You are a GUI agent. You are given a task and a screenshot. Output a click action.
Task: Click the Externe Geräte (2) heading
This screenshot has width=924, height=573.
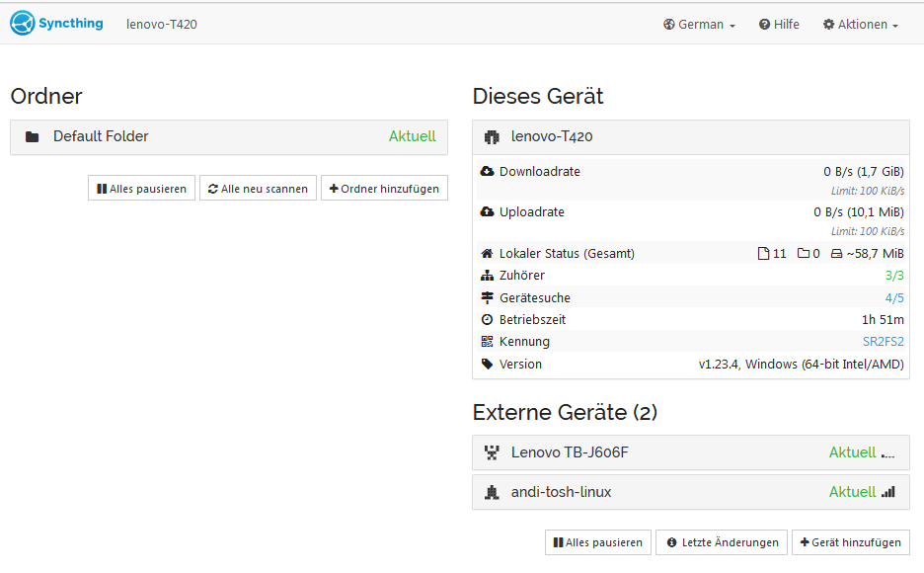[565, 412]
